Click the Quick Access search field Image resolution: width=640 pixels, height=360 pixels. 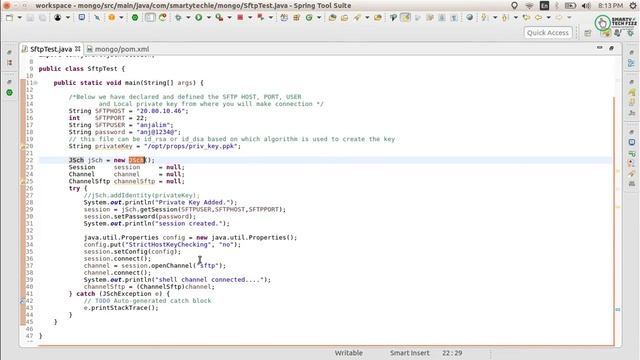[548, 33]
